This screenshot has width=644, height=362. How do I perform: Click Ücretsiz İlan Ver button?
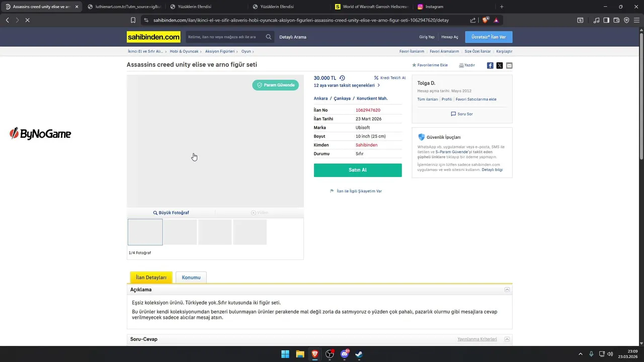489,37
